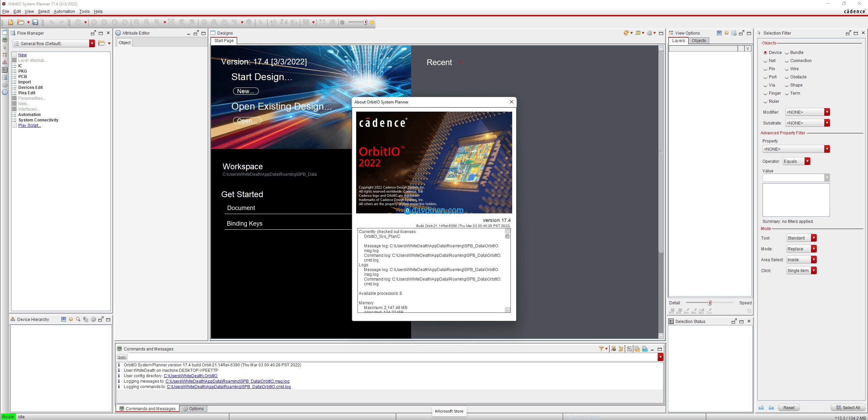Image resolution: width=868 pixels, height=420 pixels.
Task: Click the gear icon in Designs header
Action: (650, 33)
